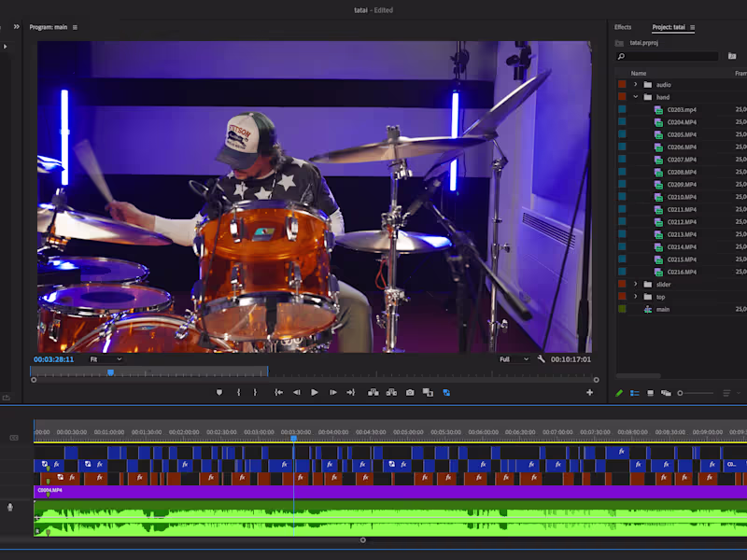Select clip C0210.MP4 in project list

pyautogui.click(x=681, y=197)
